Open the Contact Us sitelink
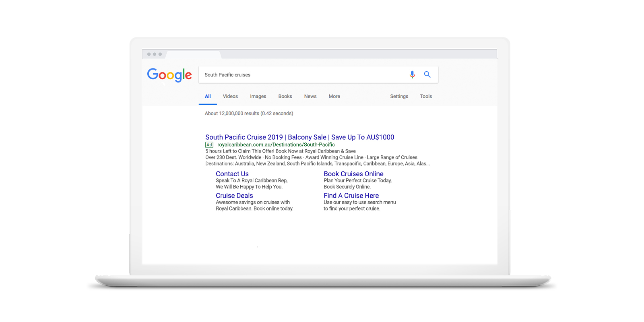 coord(232,174)
